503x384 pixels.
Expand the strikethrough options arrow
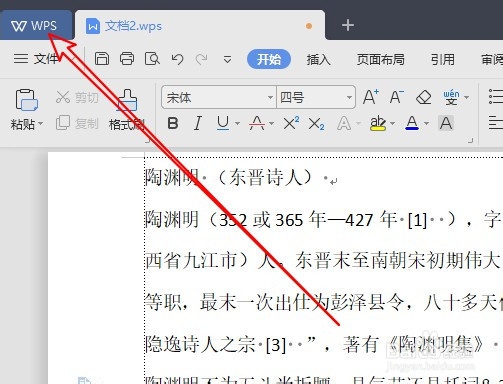(271, 124)
